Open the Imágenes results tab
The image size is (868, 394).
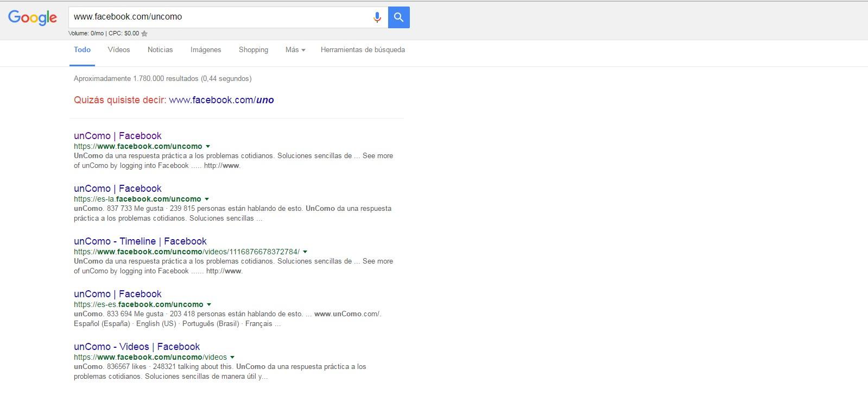pos(206,50)
